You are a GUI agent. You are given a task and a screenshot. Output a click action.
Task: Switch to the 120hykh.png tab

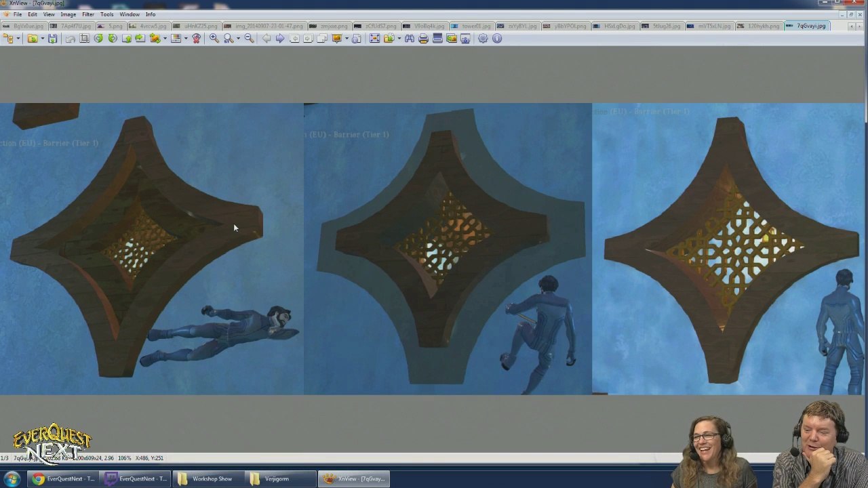pos(759,26)
